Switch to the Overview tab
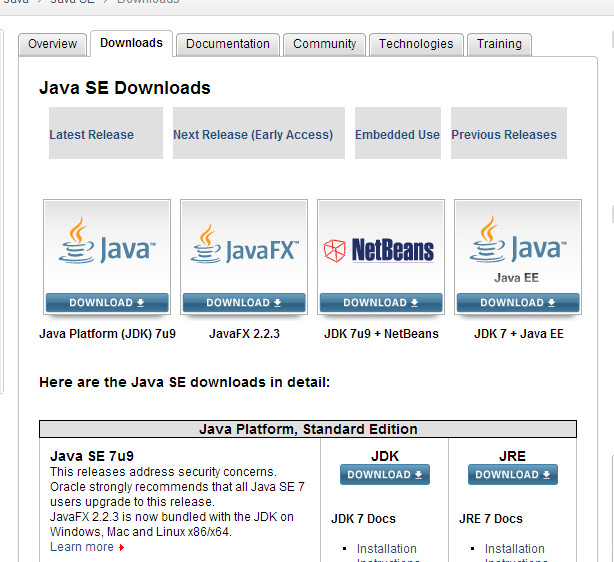Image resolution: width=614 pixels, height=562 pixels. [x=52, y=44]
